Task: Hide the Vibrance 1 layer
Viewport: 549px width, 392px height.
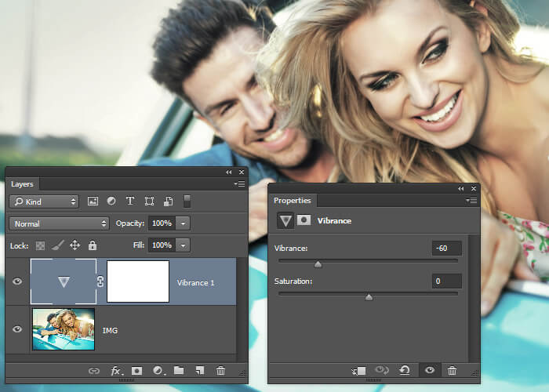Action: 18,282
